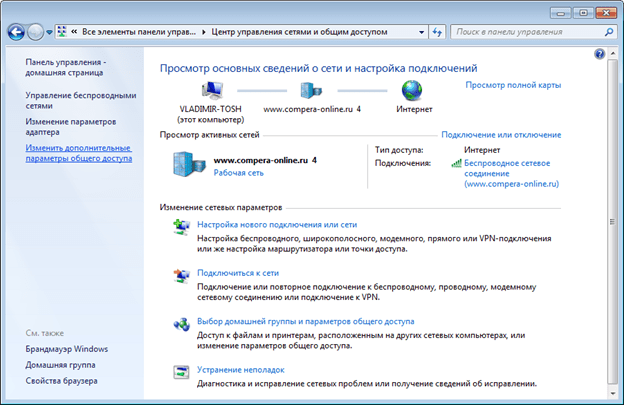Open 'Устранение неполадок' link
This screenshot has height=405, width=624.
click(241, 370)
